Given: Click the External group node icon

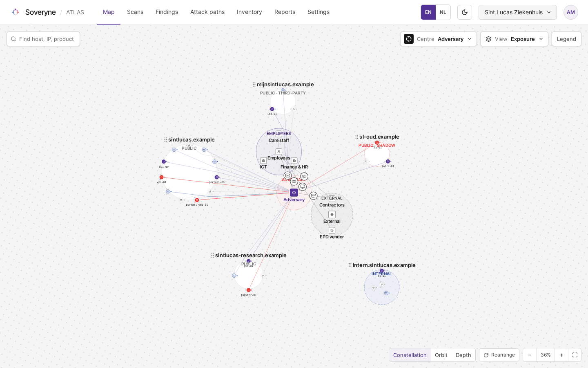Looking at the screenshot, I should [332, 215].
